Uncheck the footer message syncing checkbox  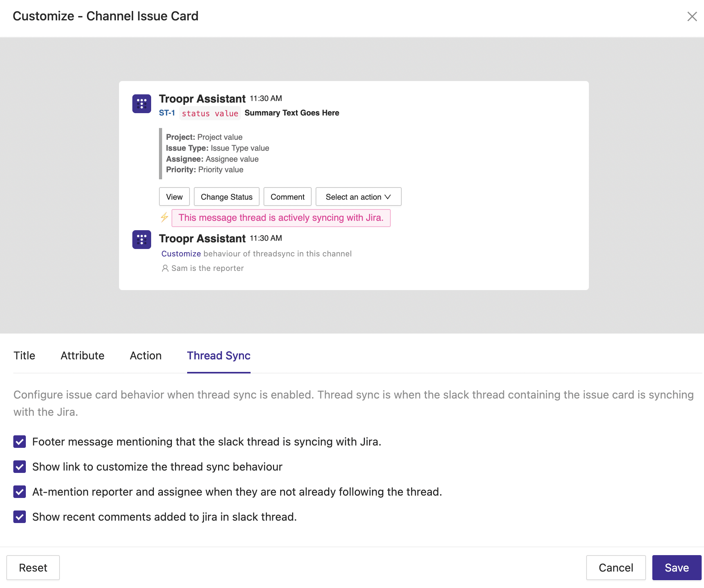click(20, 442)
